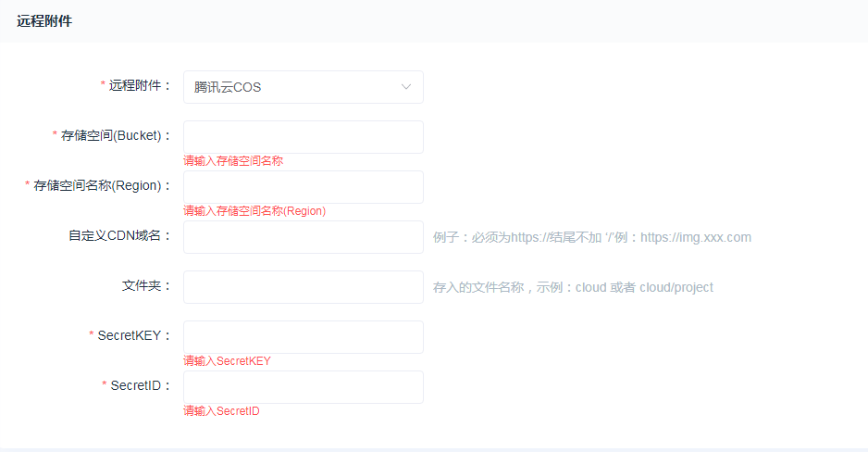This screenshot has height=452, width=868.
Task: Click the 文件夹 label
Action: [147, 285]
